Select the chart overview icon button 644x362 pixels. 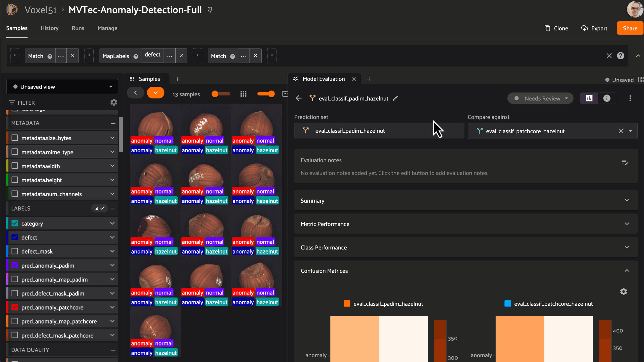[x=589, y=98]
